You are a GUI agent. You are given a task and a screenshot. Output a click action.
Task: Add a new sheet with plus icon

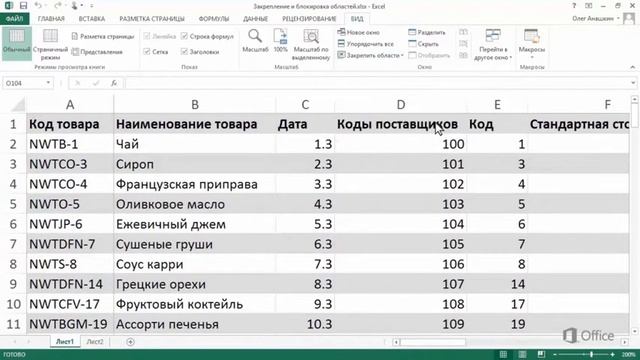(x=130, y=342)
